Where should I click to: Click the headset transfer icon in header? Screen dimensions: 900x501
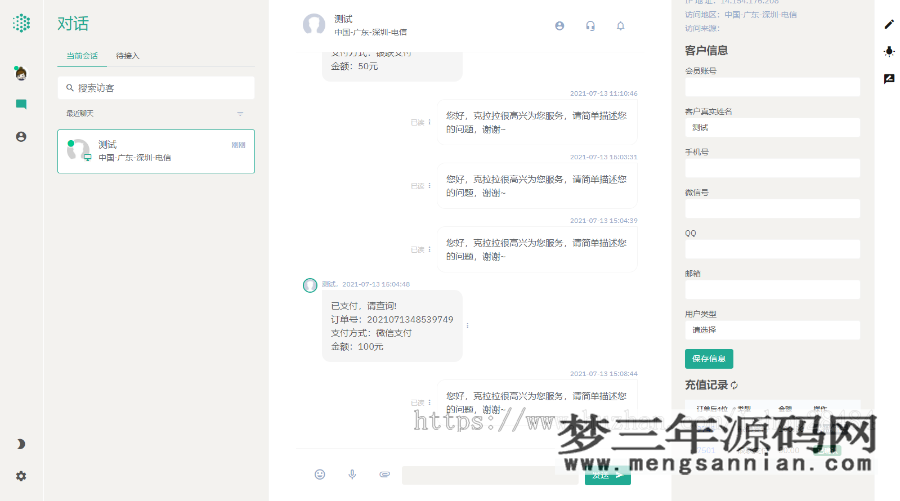(x=590, y=26)
